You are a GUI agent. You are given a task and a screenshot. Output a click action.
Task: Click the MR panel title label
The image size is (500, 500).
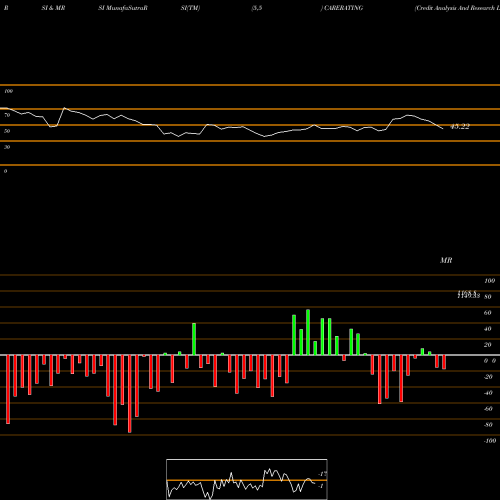446,260
